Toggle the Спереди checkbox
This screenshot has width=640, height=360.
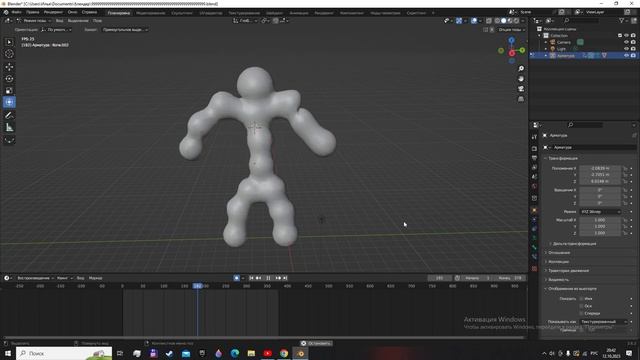click(581, 313)
